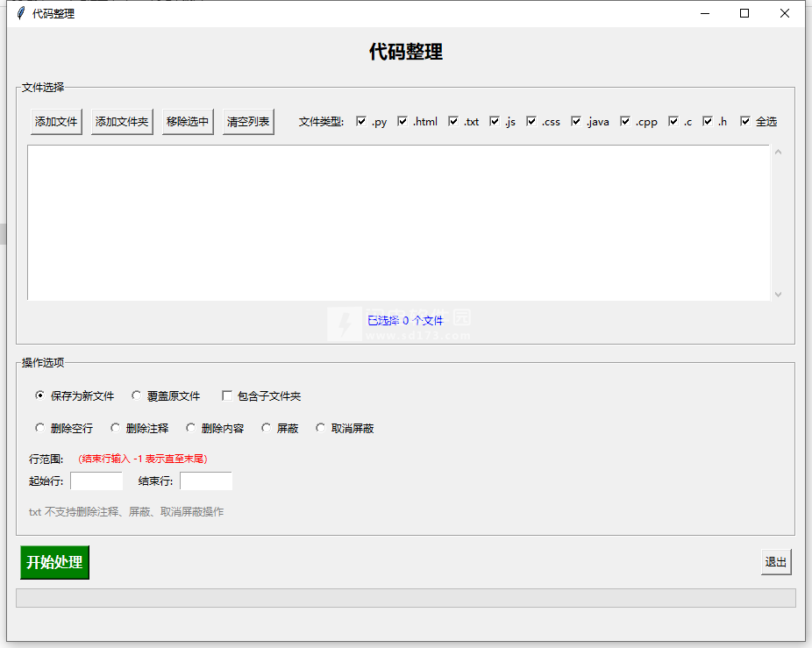Viewport: 812px width, 648px height.
Task: Click the green 开始处理 button
Action: click(x=54, y=563)
